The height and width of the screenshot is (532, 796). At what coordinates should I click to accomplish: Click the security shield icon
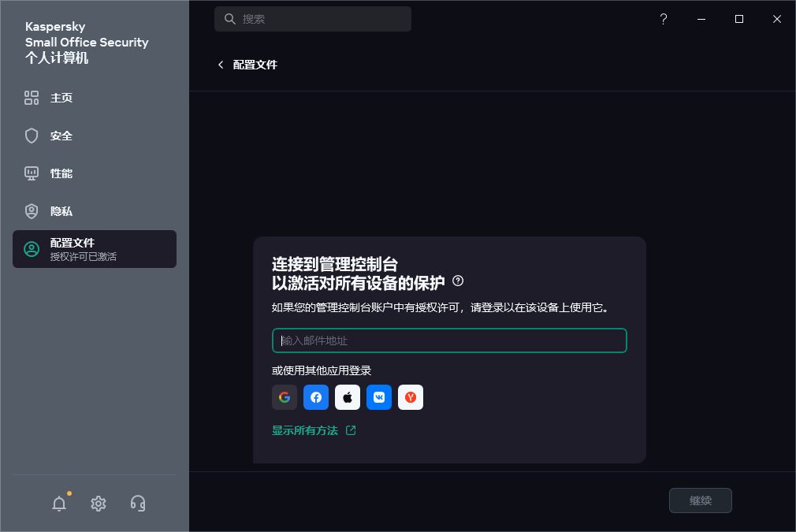click(32, 136)
